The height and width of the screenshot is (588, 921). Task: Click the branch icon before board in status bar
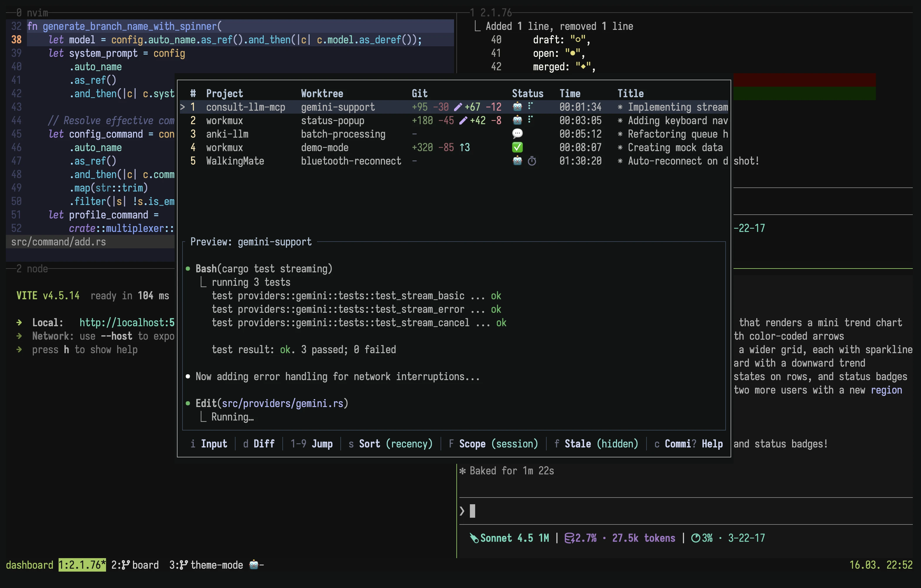[x=126, y=565]
